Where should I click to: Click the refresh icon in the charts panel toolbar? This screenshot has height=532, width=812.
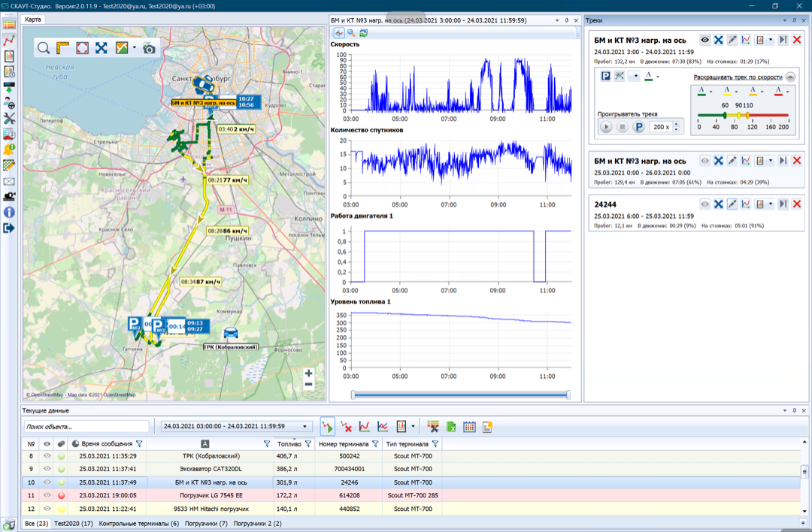coord(364,33)
